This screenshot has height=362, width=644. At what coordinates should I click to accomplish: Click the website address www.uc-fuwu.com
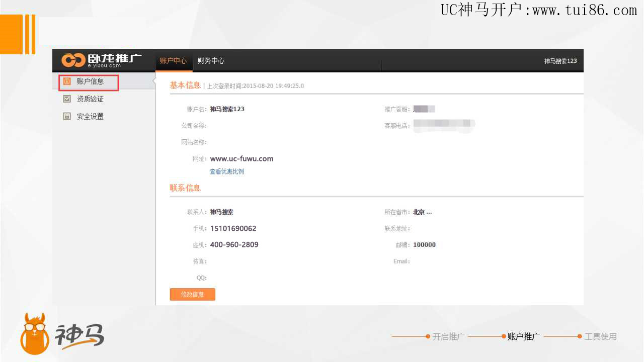(242, 158)
